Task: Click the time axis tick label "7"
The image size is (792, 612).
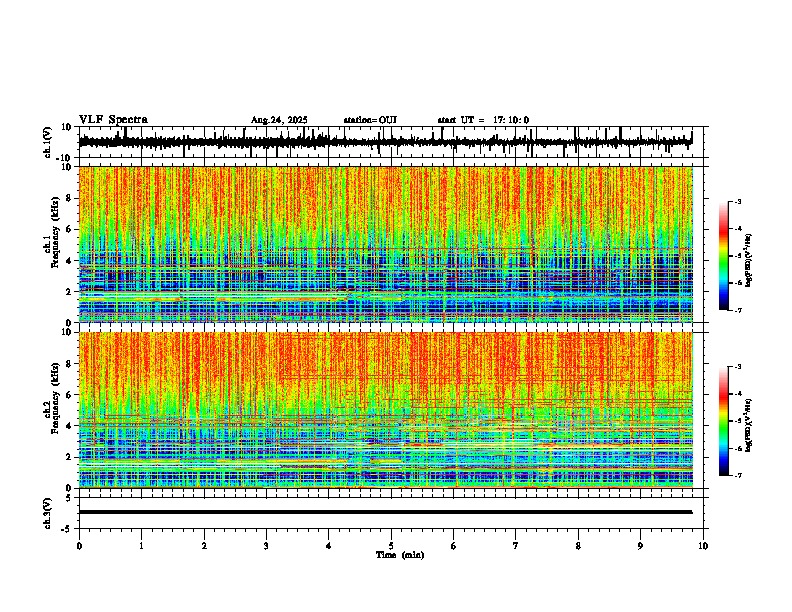Action: click(x=516, y=546)
